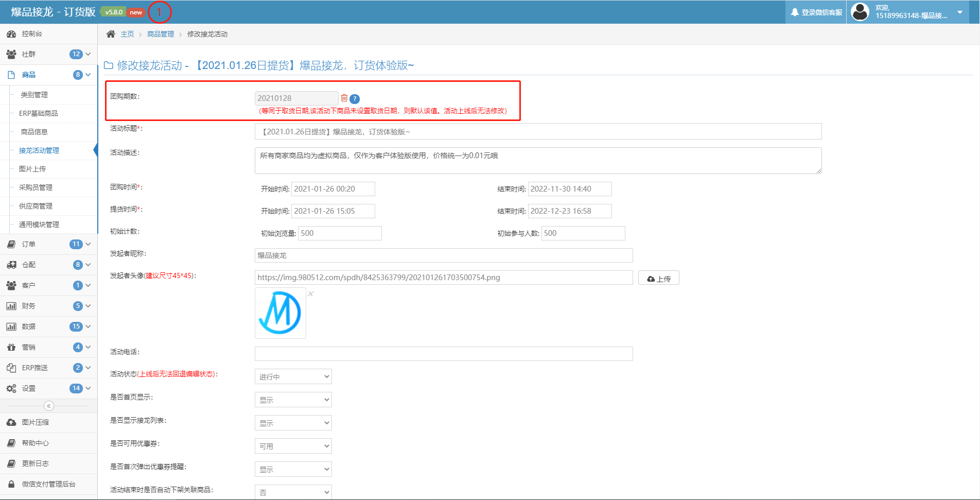Click the avatar logo thumbnail preview

coord(281,313)
